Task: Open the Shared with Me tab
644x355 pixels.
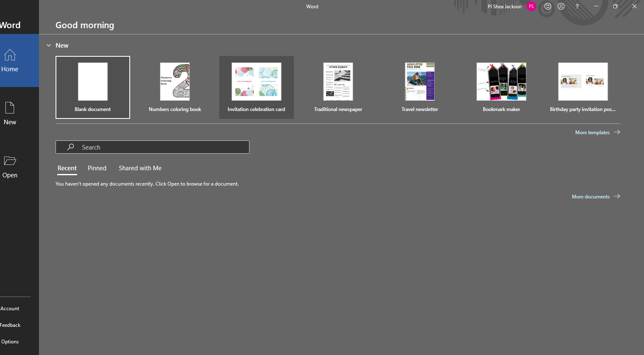Action: click(140, 168)
